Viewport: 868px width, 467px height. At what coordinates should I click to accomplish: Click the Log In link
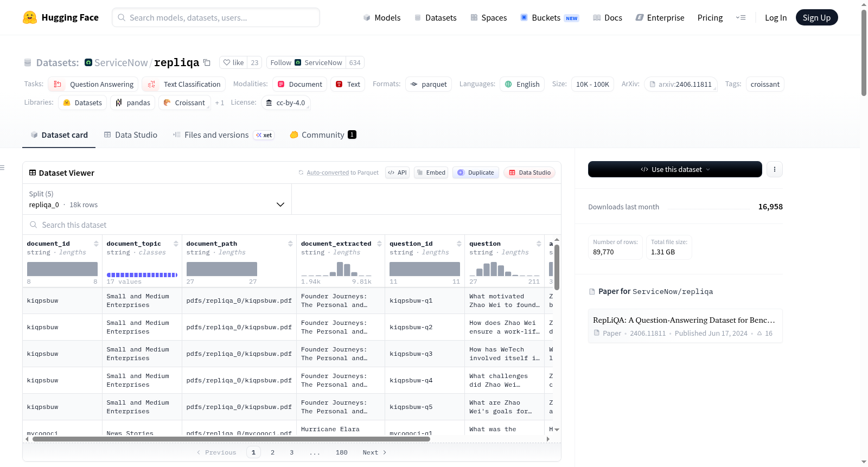pyautogui.click(x=776, y=17)
